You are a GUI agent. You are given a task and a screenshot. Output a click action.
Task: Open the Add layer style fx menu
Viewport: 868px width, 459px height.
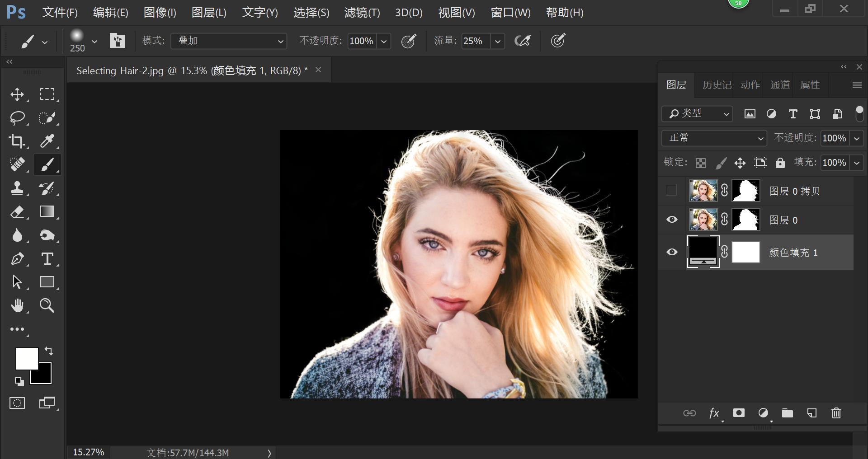(714, 413)
